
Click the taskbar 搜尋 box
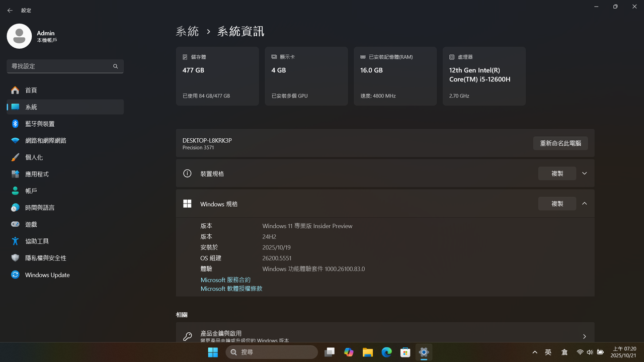[272, 352]
